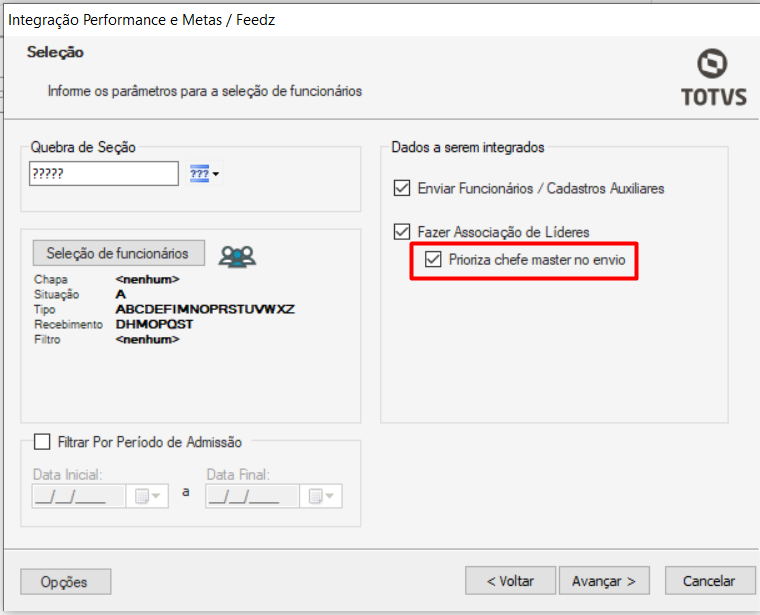This screenshot has height=615, width=760.
Task: Click the Dados a serem integrados group label
Action: [x=468, y=147]
